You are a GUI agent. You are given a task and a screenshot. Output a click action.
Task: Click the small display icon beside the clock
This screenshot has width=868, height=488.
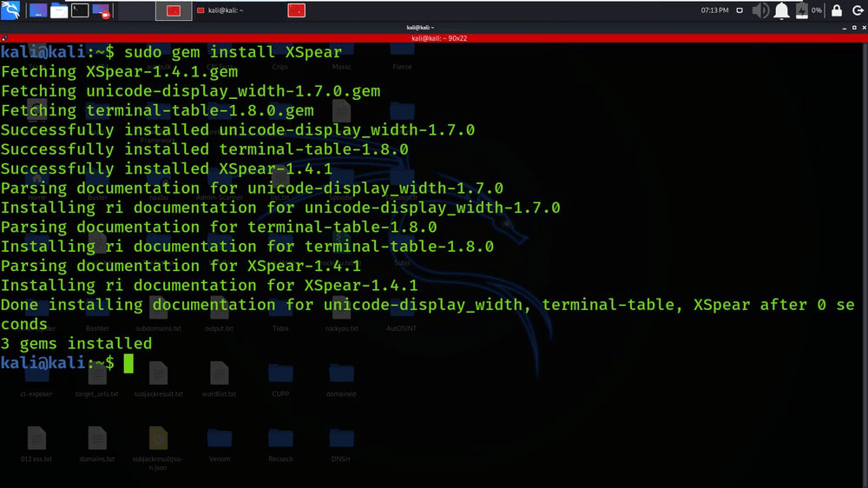740,10
